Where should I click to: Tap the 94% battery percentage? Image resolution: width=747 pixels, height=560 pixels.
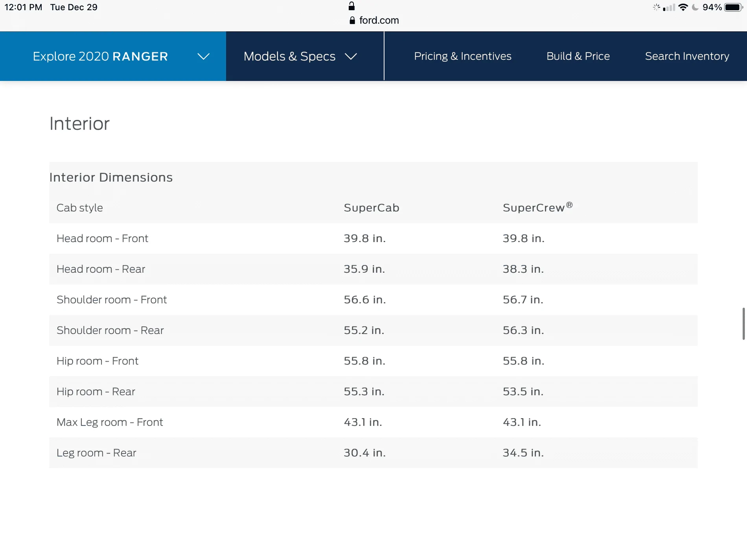pos(712,7)
